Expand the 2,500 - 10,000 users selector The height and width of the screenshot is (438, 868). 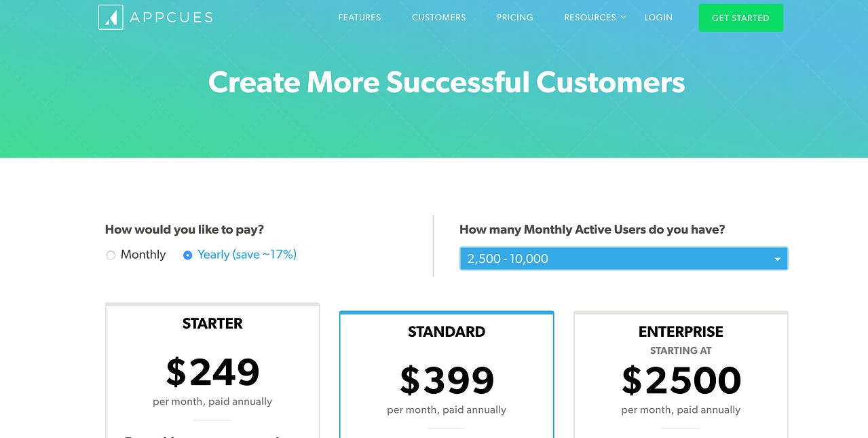(623, 258)
